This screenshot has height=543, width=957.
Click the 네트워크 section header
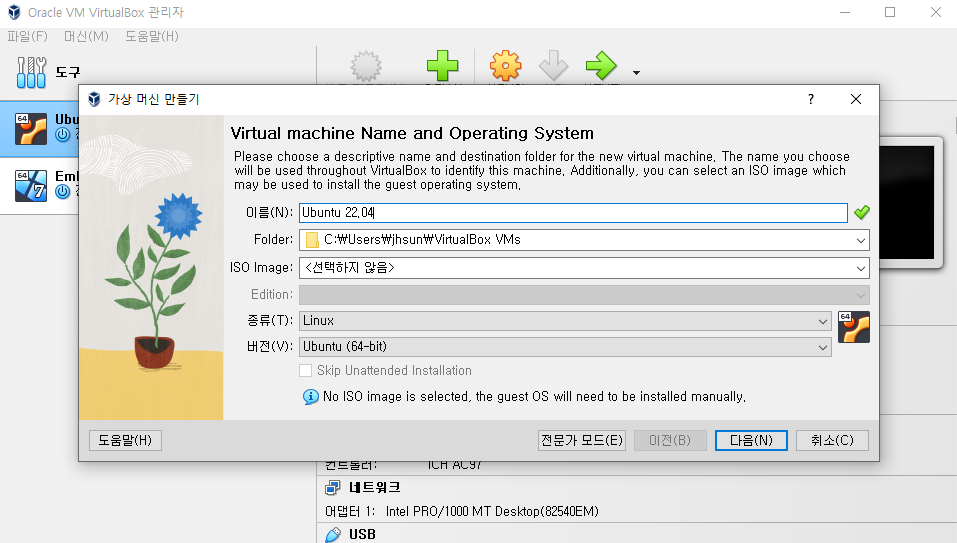pos(375,487)
